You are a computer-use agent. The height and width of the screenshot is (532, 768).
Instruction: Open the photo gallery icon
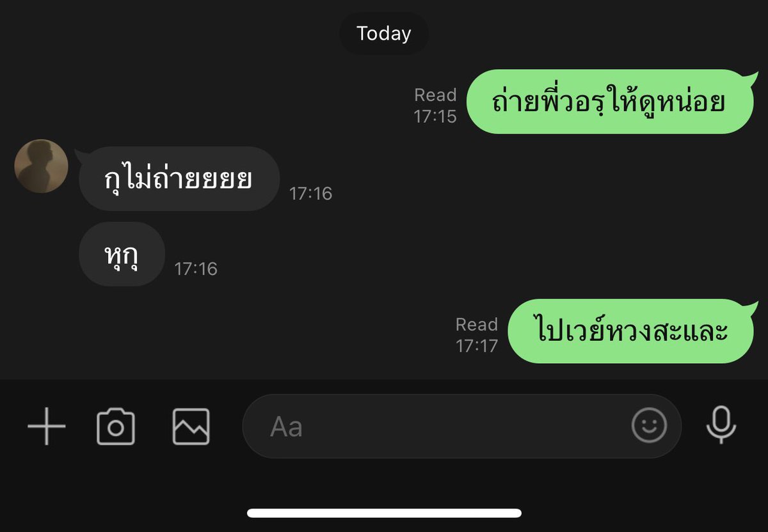(191, 426)
